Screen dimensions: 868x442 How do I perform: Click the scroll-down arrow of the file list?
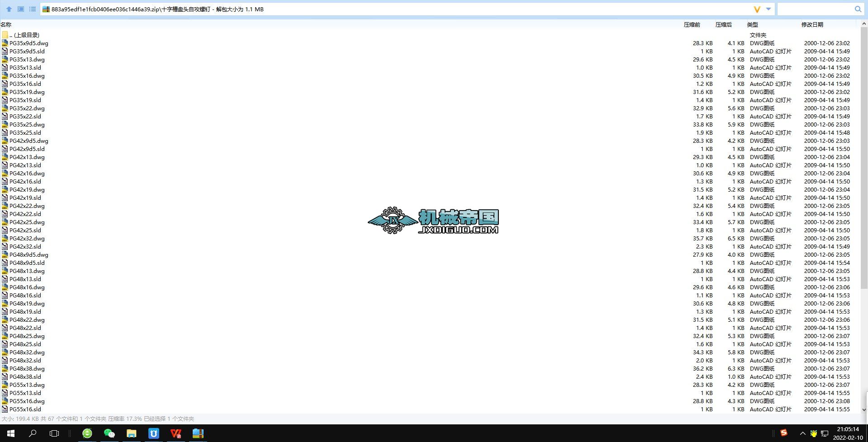tap(864, 409)
